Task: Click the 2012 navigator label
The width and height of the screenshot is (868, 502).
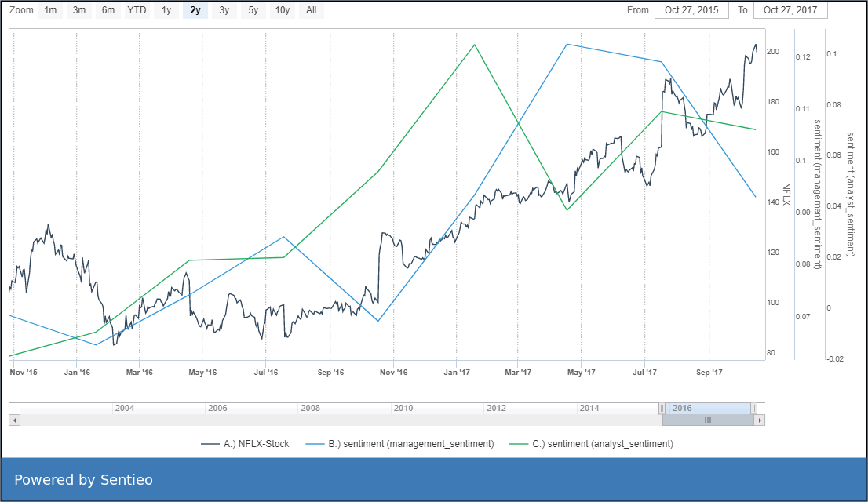Action: point(496,408)
